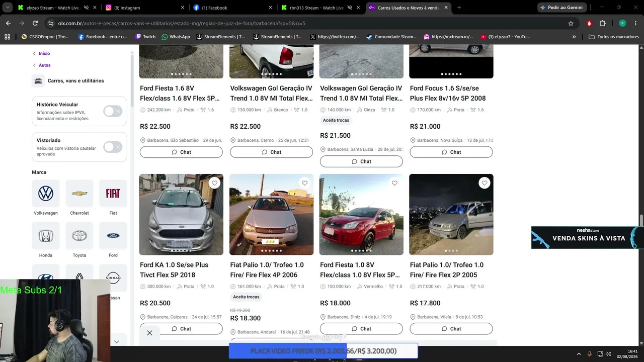
Task: Open the Extensions puzzle icon
Action: 602,23
